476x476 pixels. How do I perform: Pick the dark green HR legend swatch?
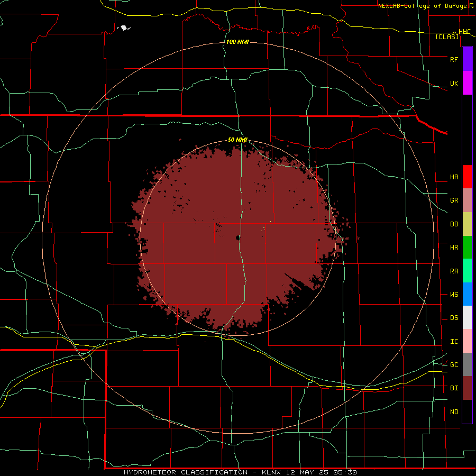pyautogui.click(x=467, y=247)
